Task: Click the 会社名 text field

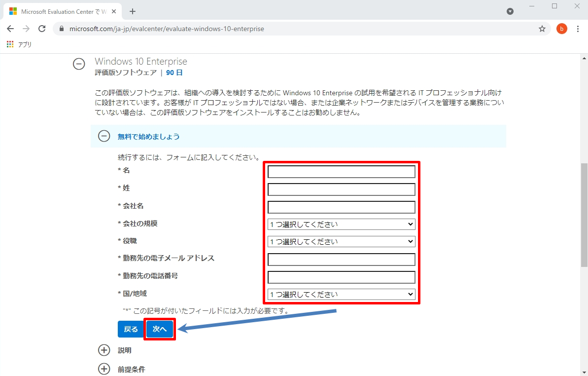Action: (341, 207)
